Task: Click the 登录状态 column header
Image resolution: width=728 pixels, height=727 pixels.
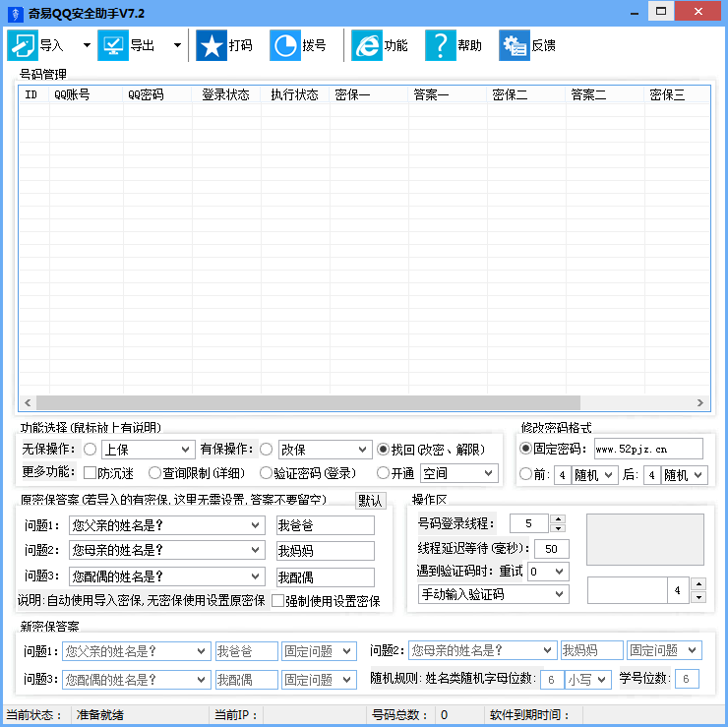Action: click(225, 95)
